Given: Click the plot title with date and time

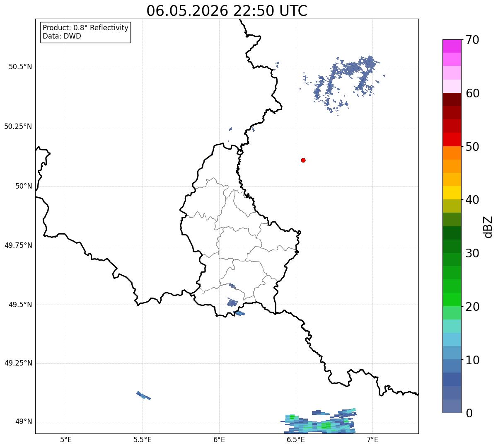Looking at the screenshot, I should (x=227, y=11).
